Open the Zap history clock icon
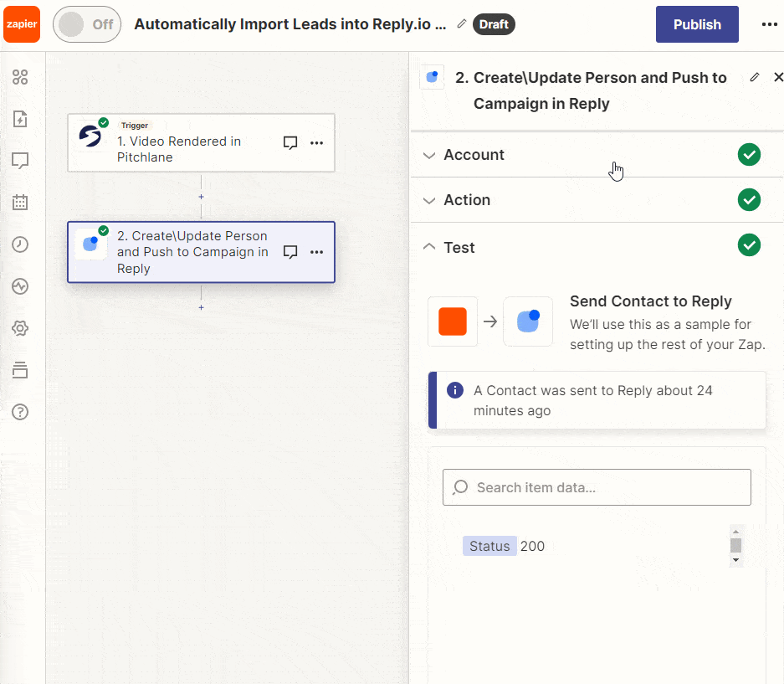 click(20, 244)
